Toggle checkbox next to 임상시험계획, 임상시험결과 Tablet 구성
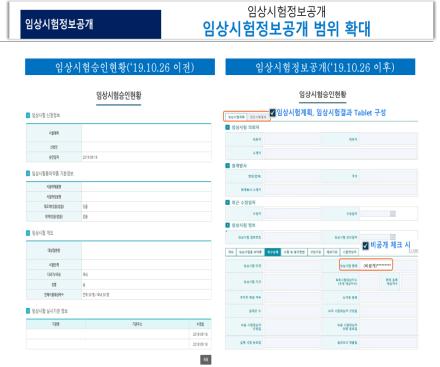 pyautogui.click(x=272, y=113)
